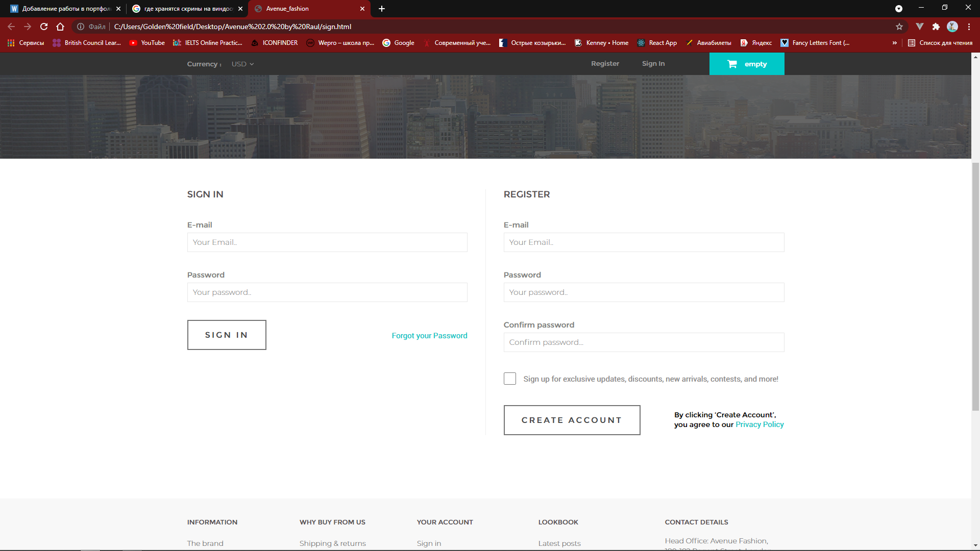Screen dimensions: 980x551
Task: Open the Wepro школа bookmark
Action: click(340, 43)
